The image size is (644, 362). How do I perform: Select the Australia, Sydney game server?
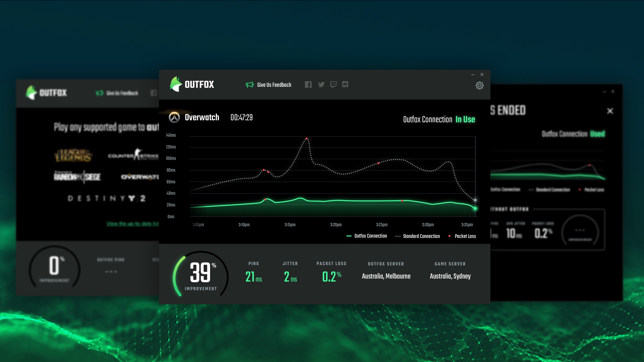point(450,276)
